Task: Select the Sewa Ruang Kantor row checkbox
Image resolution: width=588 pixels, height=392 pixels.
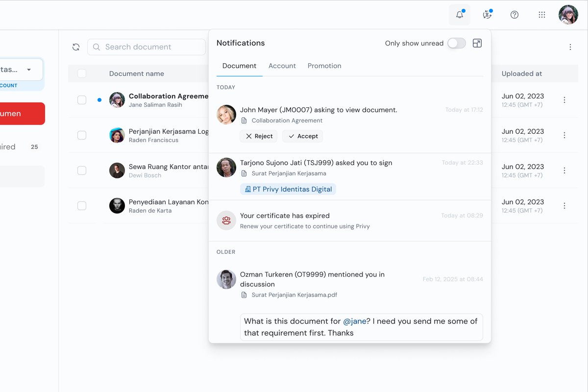Action: tap(82, 171)
